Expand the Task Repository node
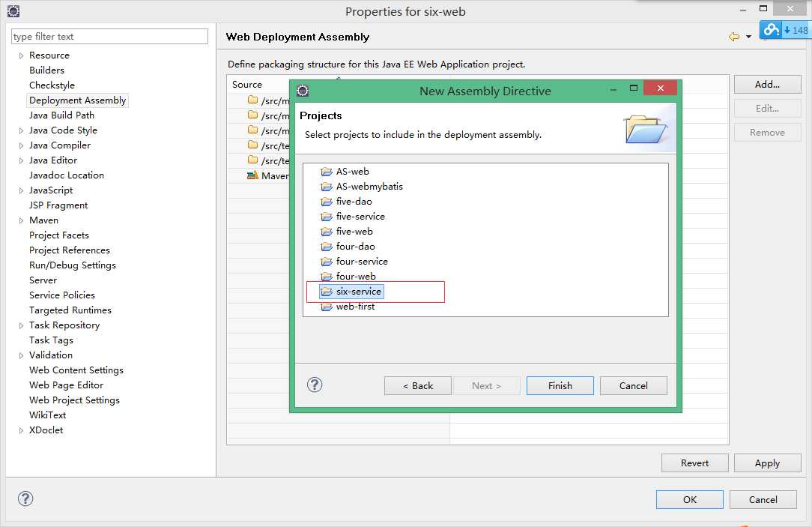812x527 pixels. pos(21,325)
